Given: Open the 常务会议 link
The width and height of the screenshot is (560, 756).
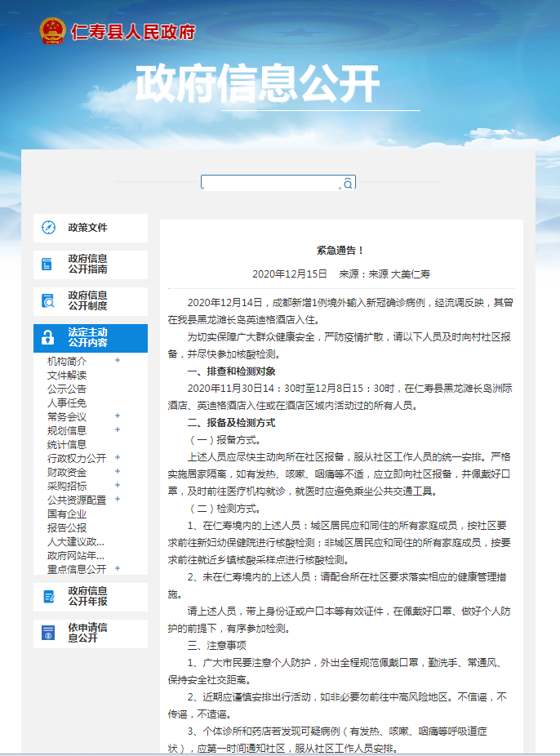Looking at the screenshot, I should click(x=67, y=416).
